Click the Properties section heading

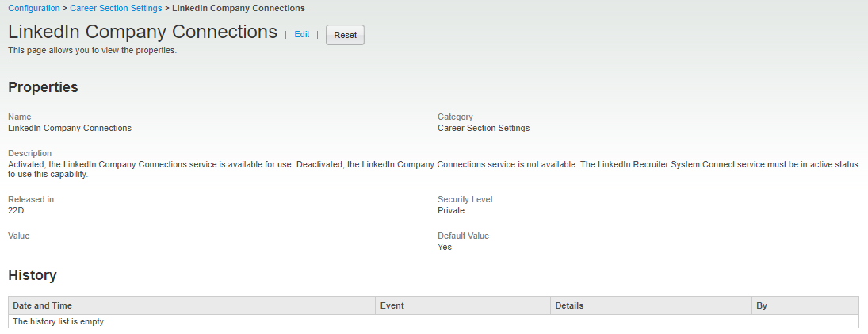(43, 87)
